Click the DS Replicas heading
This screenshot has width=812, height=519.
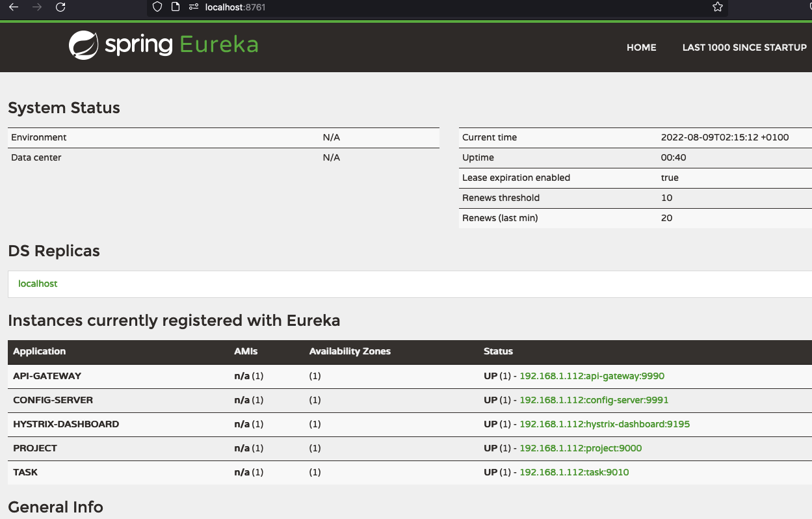point(54,251)
